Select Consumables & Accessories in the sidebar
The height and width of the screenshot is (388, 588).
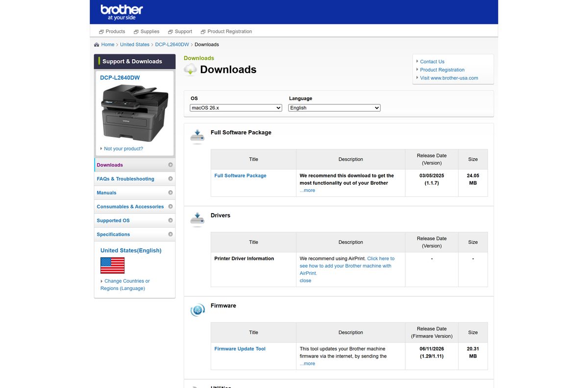pos(135,206)
